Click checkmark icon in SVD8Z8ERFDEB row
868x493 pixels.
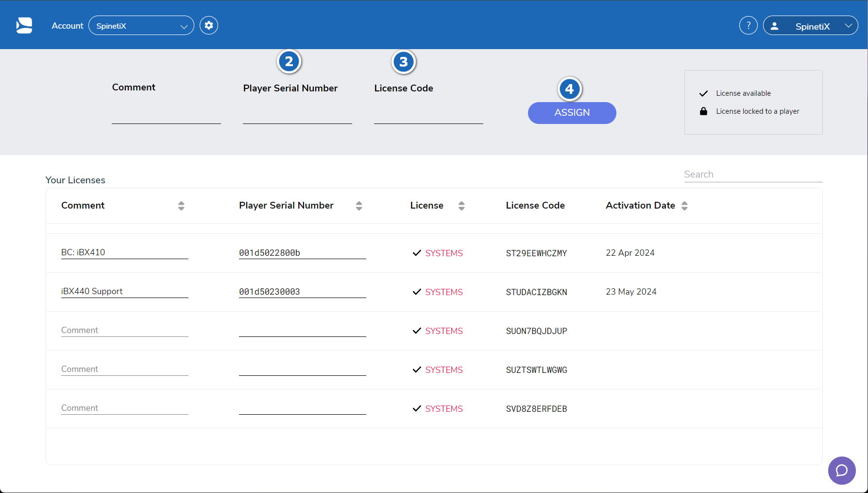tap(417, 408)
